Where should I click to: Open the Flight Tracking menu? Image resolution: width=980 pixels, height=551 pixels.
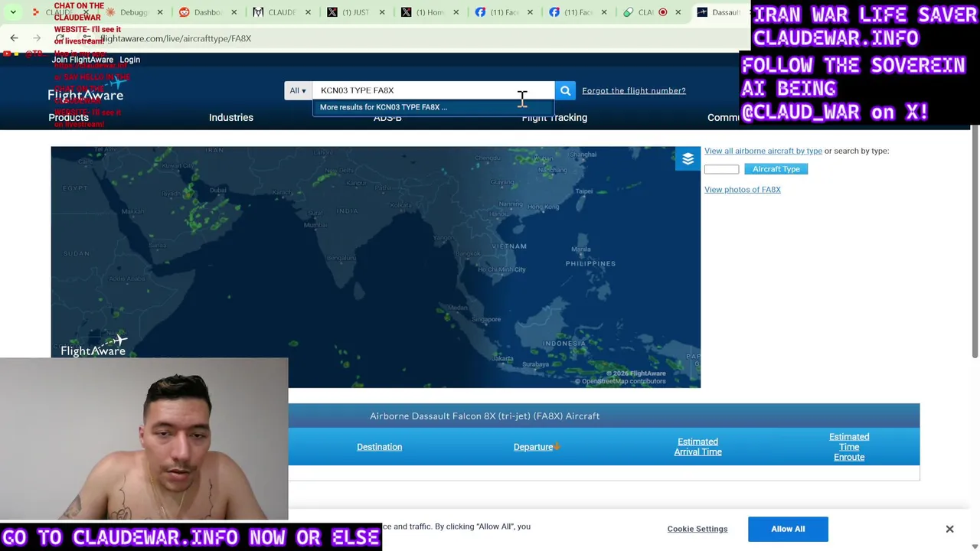click(x=554, y=117)
